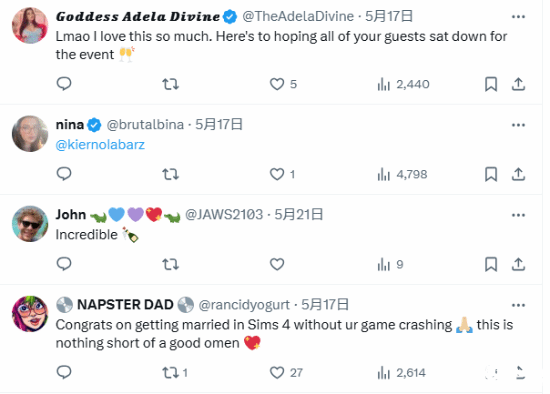Screen dimensions: 550x394
Task: View analytics showing 4,798 views
Action: (402, 174)
